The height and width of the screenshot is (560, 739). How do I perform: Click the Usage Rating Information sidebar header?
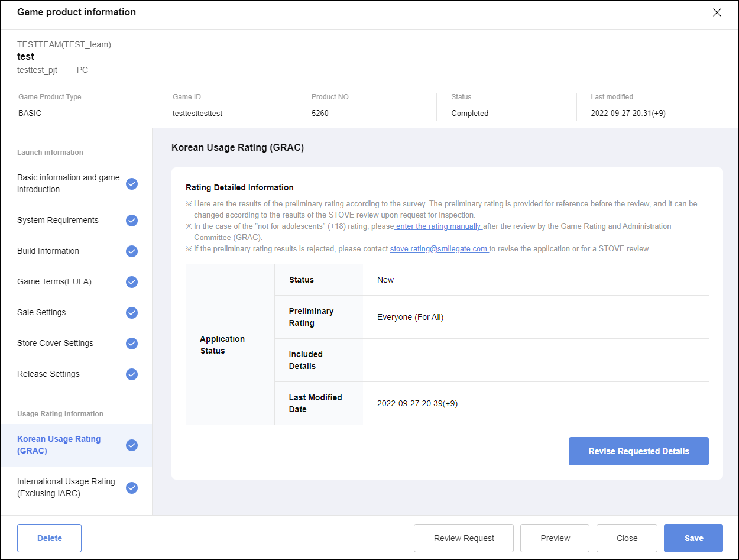pyautogui.click(x=60, y=414)
